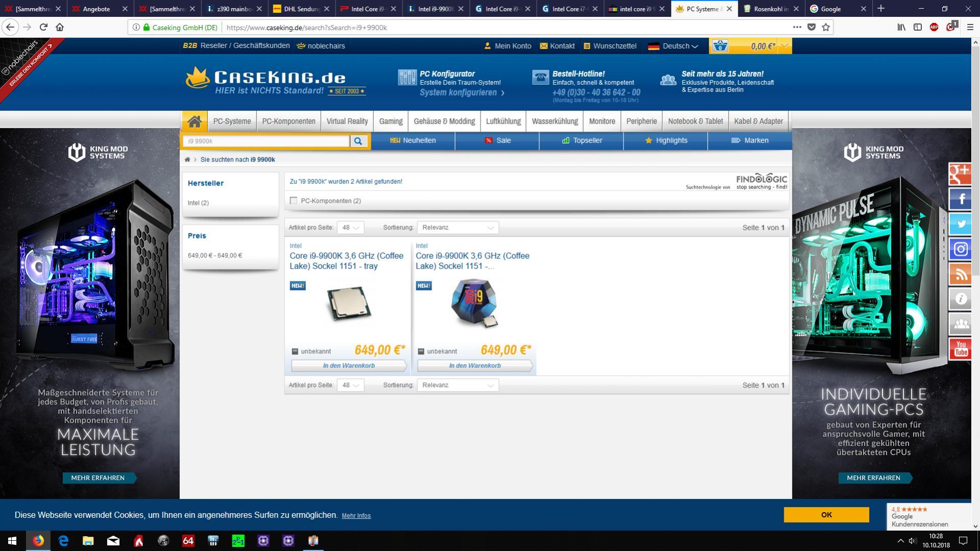Viewport: 980px width, 551px height.
Task: Toggle the Firefox sidebar view
Action: (918, 27)
